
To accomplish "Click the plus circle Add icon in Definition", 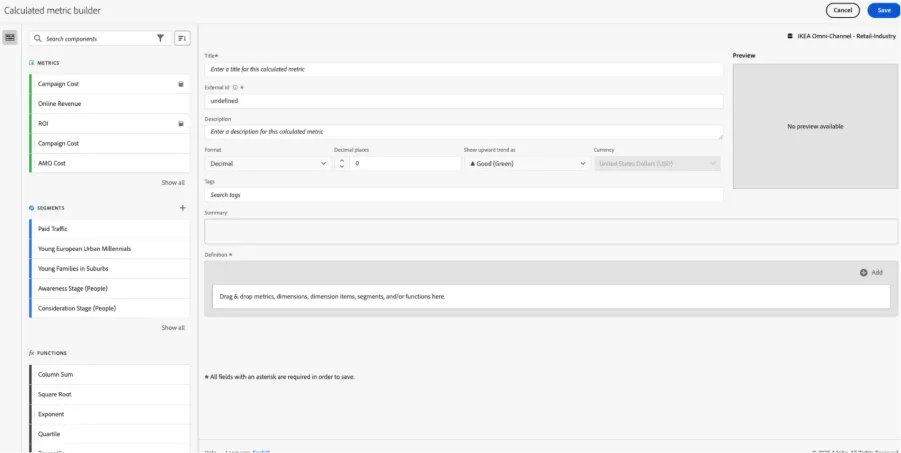I will 863,272.
